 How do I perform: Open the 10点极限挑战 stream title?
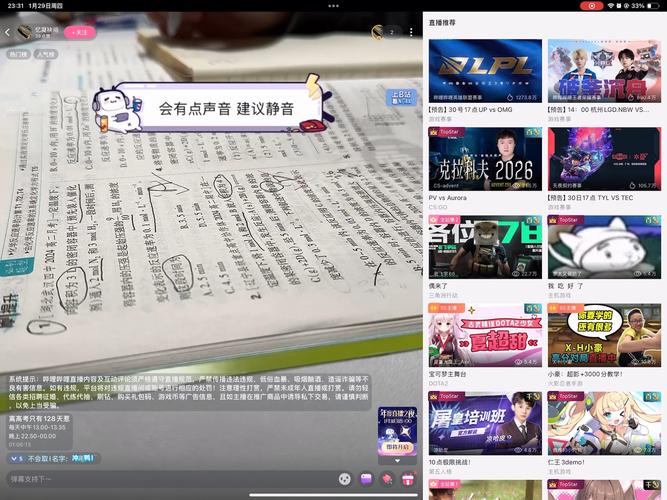pos(450,462)
